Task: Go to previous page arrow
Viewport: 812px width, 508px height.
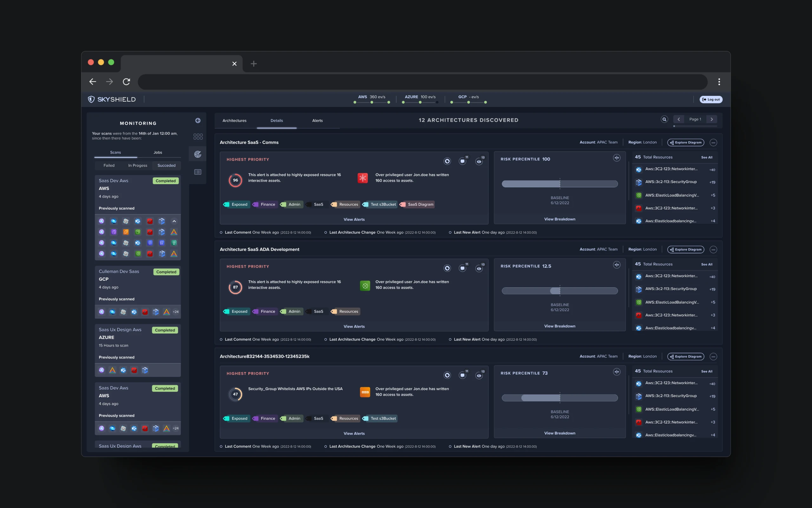Action: [678, 119]
